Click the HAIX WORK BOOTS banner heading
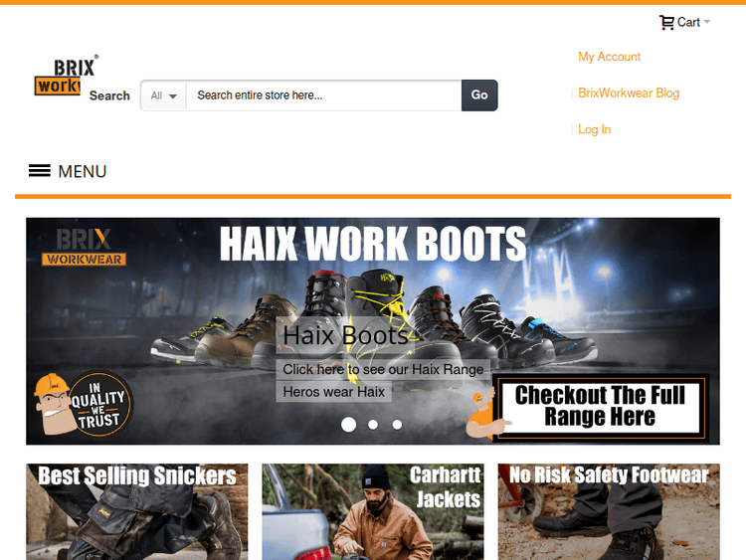 [373, 244]
